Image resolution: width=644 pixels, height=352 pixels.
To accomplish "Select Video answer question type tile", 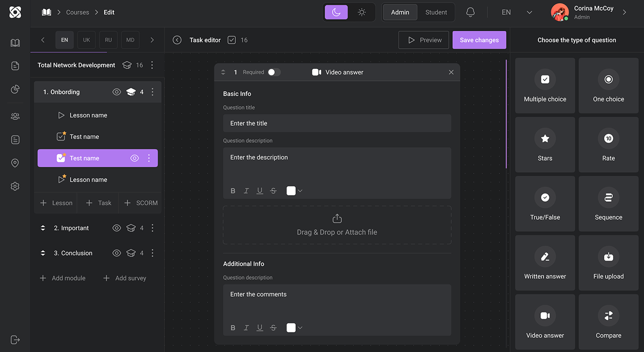I will pyautogui.click(x=545, y=322).
